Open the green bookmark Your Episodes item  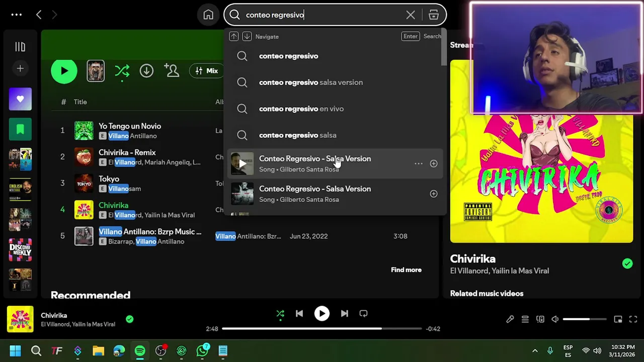[20, 129]
